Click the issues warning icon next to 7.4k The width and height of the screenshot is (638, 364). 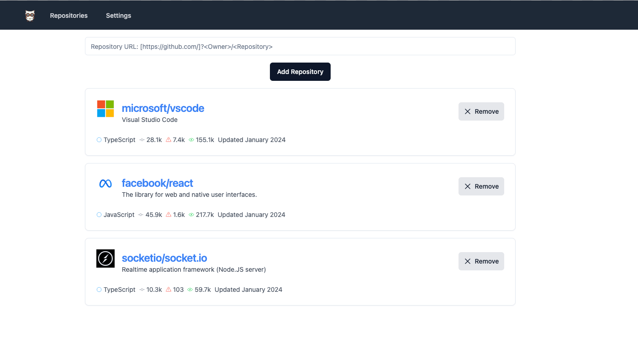click(x=169, y=140)
